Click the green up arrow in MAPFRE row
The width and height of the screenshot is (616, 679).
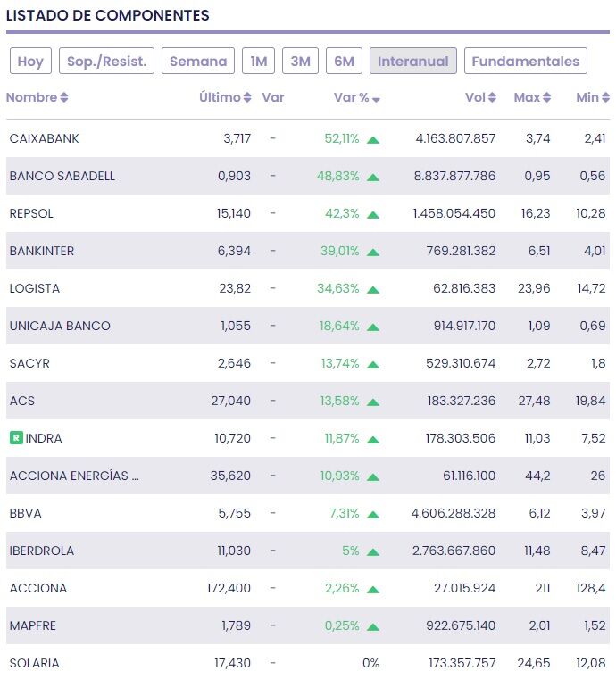(373, 626)
